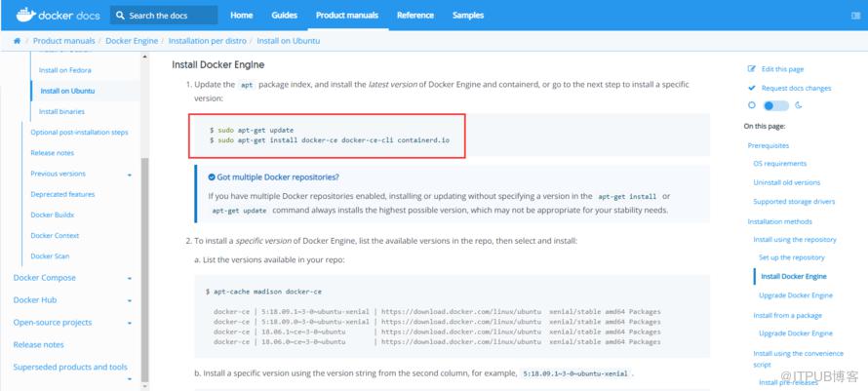Expand the Previous versions section
Image resolution: width=868 pixels, height=391 pixels.
coord(130,175)
